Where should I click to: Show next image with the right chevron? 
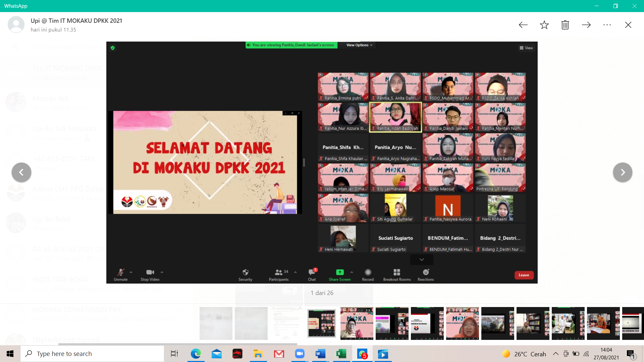pos(623,172)
